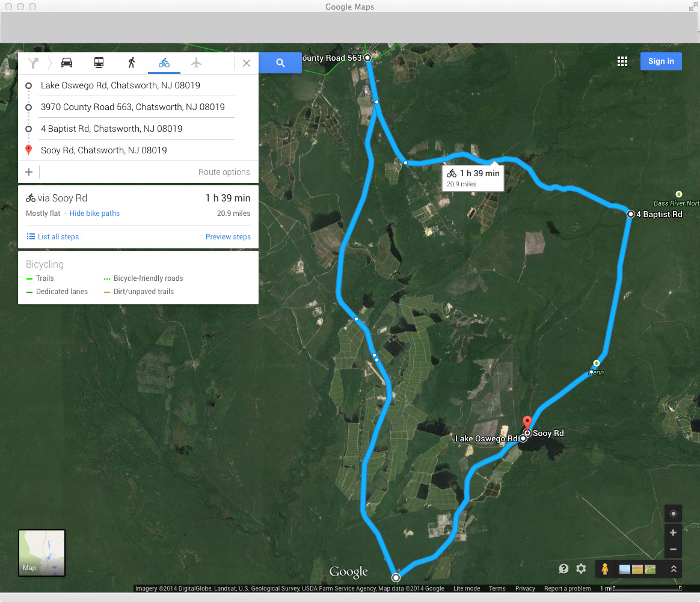The height and width of the screenshot is (602, 700).
Task: Hide bike paths overlay
Action: [94, 213]
